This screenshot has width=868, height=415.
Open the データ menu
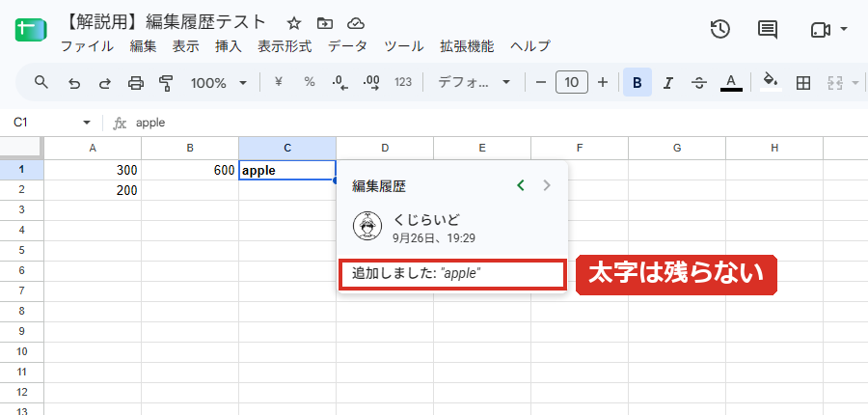pos(347,46)
